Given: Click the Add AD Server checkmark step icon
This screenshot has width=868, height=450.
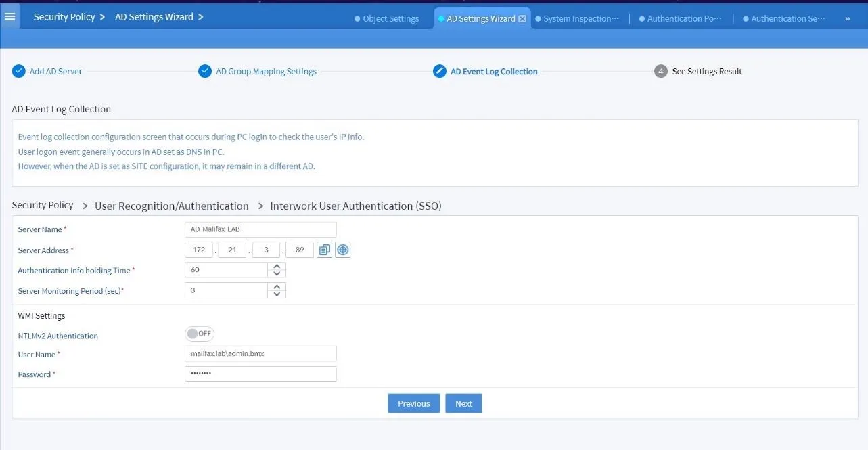Looking at the screenshot, I should 18,70.
